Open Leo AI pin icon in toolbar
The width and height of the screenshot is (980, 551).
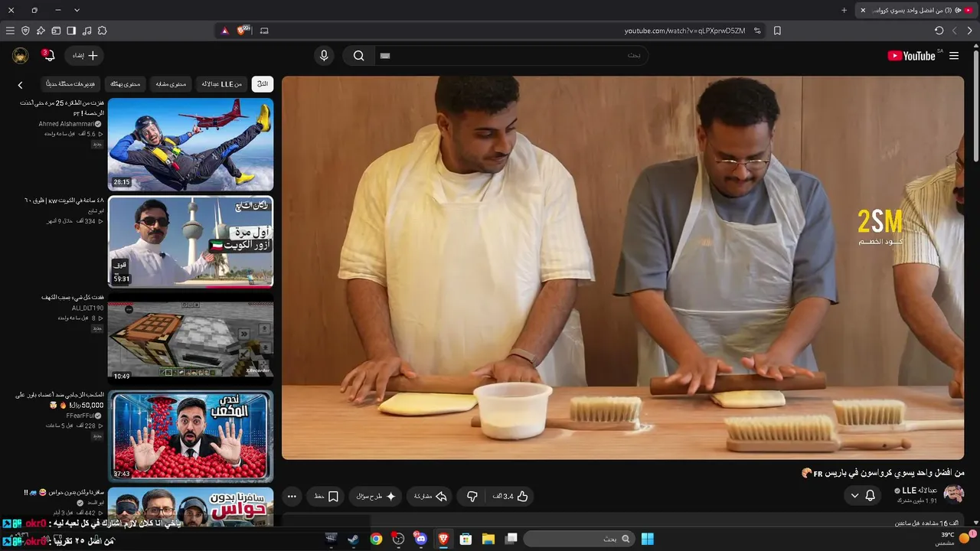(41, 31)
